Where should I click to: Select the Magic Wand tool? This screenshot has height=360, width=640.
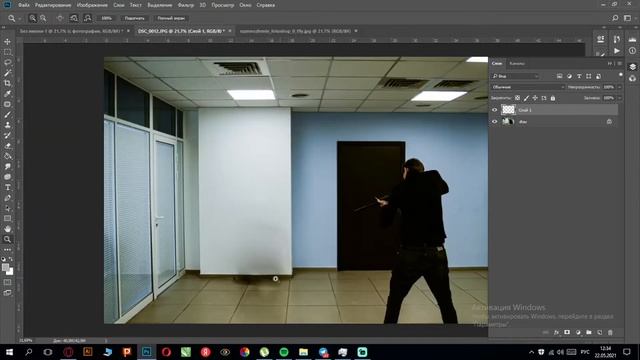[x=7, y=73]
